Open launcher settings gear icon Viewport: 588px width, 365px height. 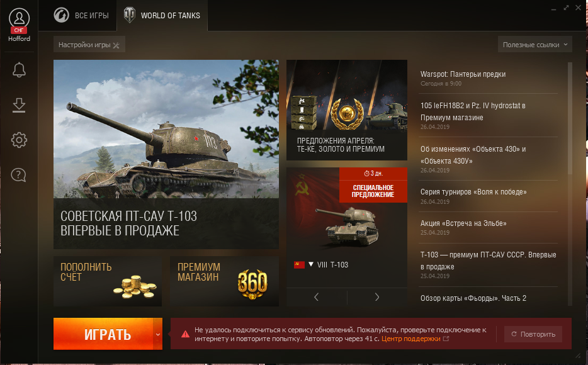pos(19,140)
